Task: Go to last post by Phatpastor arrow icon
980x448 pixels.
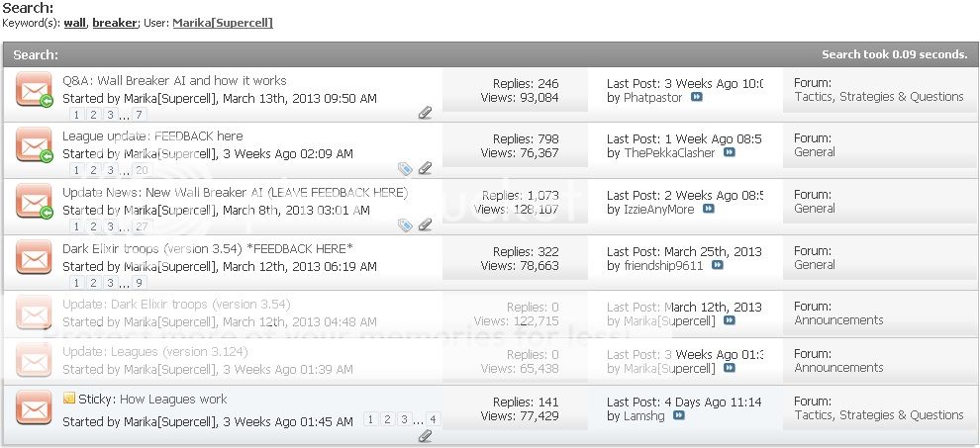Action: click(x=696, y=98)
